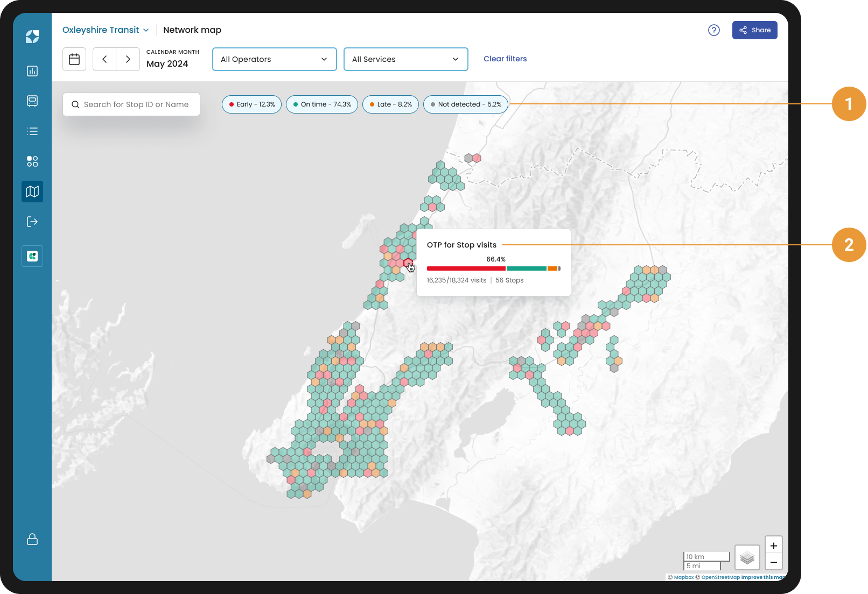
Task: Click the red early segment of OTP bar
Action: coord(466,268)
